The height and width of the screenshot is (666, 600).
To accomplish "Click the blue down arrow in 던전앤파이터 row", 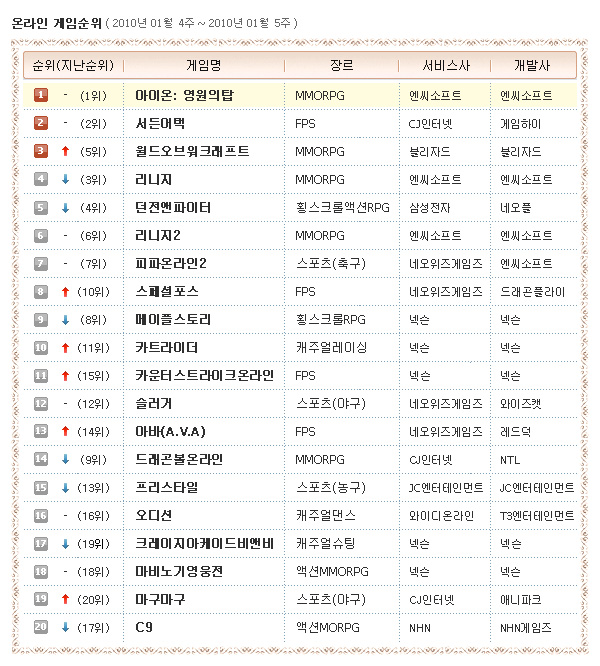I will tap(65, 207).
